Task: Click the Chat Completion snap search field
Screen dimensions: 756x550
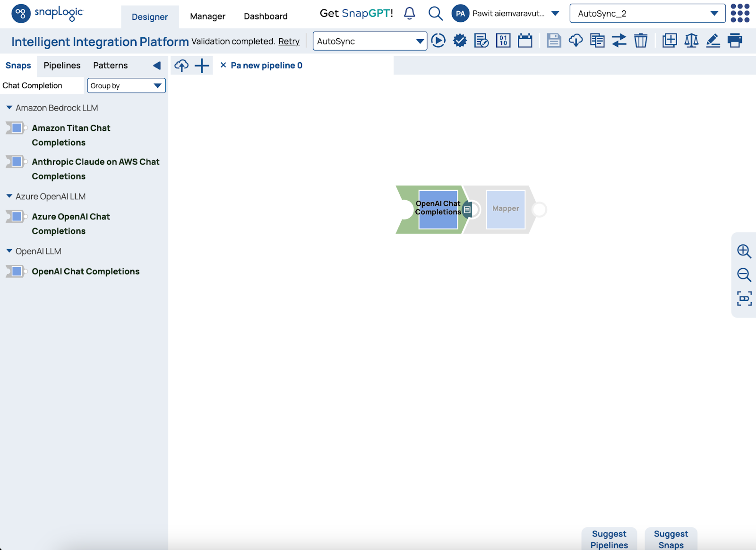Action: pos(42,85)
